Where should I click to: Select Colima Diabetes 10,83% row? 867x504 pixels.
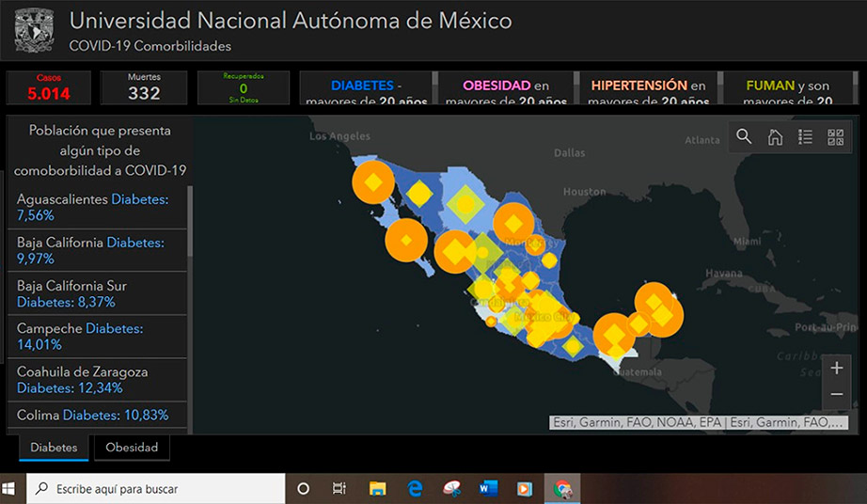(97, 415)
